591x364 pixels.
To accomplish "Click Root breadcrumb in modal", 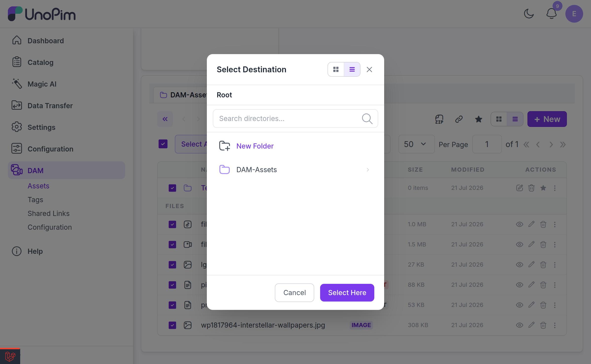I will [224, 95].
